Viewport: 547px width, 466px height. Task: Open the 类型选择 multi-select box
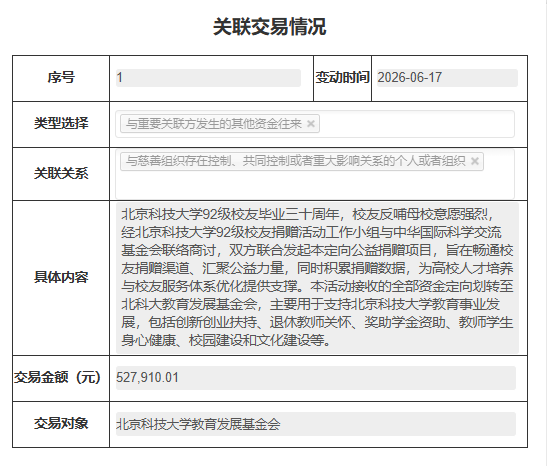315,124
